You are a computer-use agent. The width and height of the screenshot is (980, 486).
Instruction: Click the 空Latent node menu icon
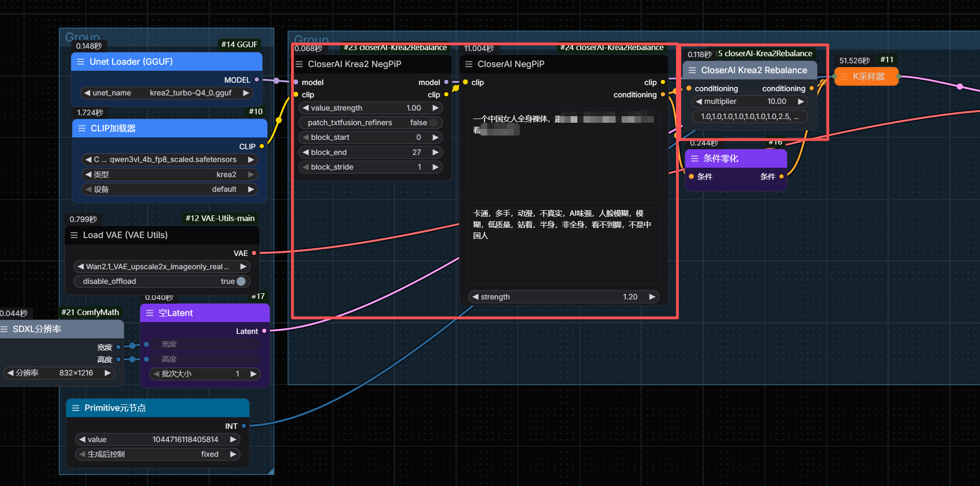(150, 313)
